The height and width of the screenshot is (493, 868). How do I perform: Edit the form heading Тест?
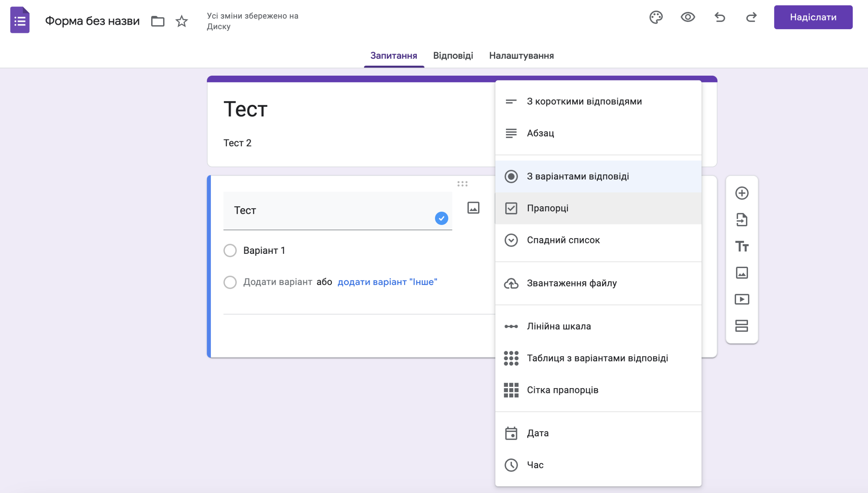coord(245,109)
